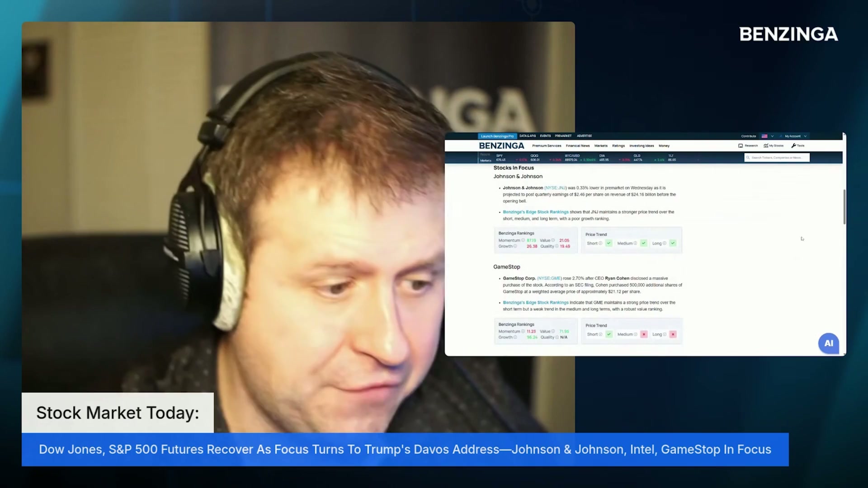Open the Markets menu item
868x488 pixels.
click(601, 146)
